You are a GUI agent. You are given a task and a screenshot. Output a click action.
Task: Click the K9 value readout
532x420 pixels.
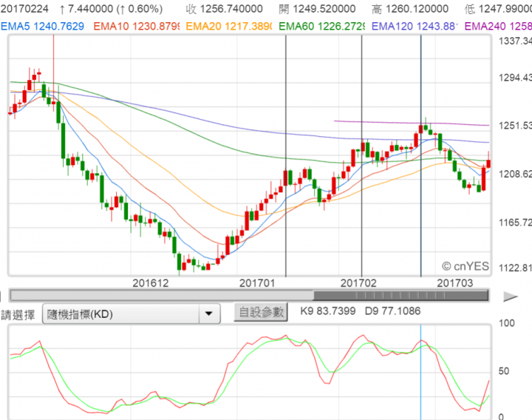[330, 311]
